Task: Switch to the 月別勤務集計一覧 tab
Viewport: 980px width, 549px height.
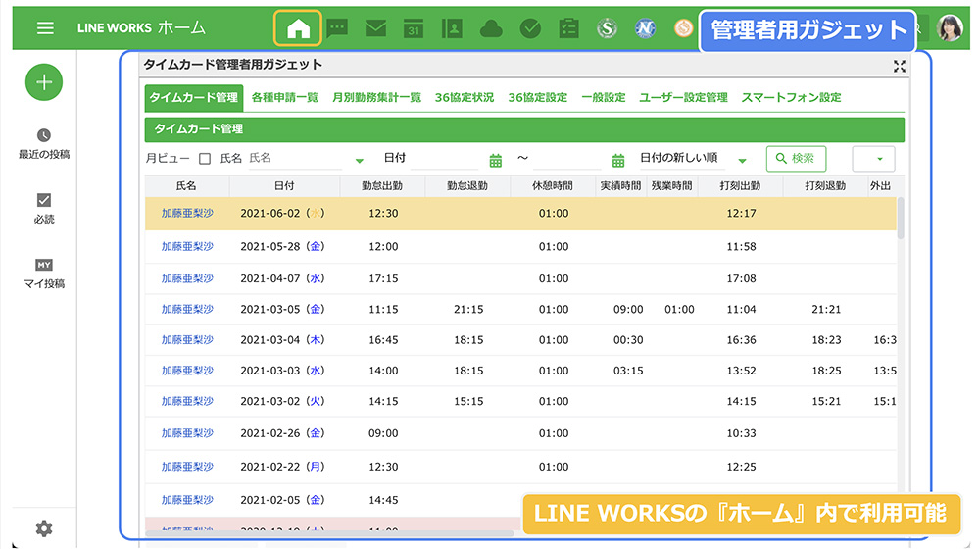Action: point(376,97)
